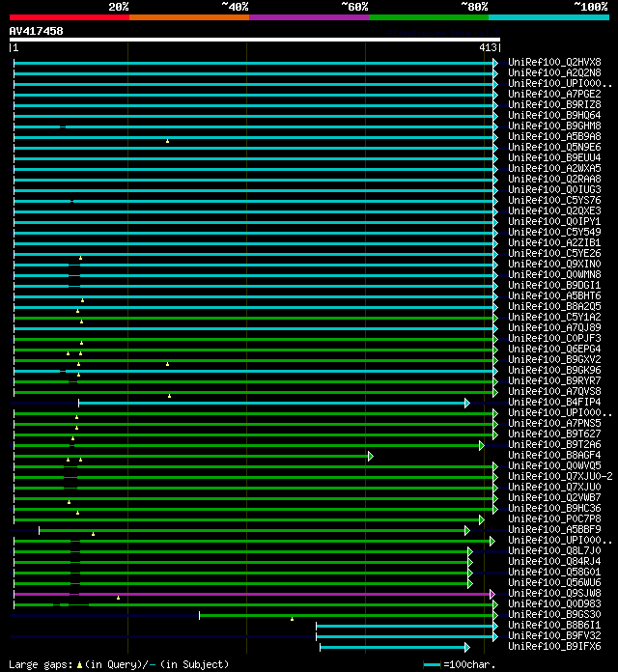Open hit UniRef100_A7PGE2
Image resolution: width=618 pixels, height=672 pixels.
pyautogui.click(x=554, y=94)
